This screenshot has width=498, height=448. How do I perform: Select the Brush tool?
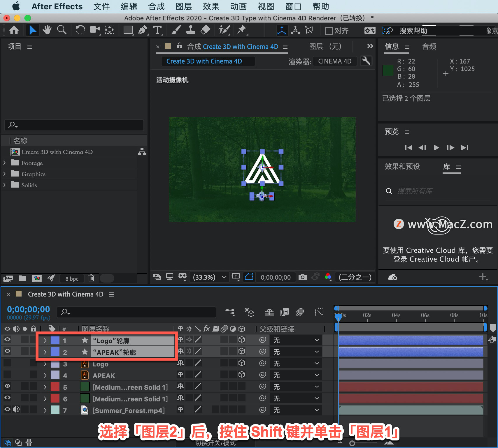tap(176, 30)
